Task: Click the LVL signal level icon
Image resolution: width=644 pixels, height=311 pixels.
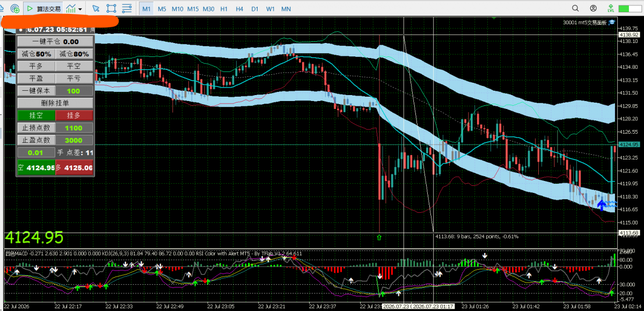Action: [x=611, y=9]
